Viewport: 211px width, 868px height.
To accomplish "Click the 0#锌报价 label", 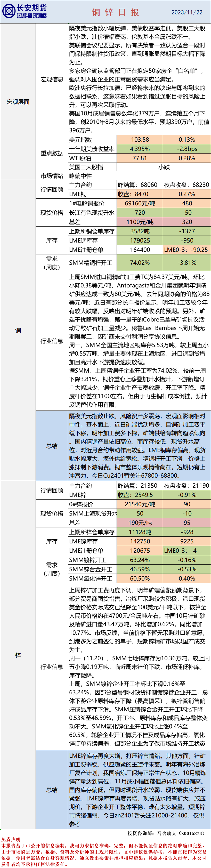I will [92, 504].
